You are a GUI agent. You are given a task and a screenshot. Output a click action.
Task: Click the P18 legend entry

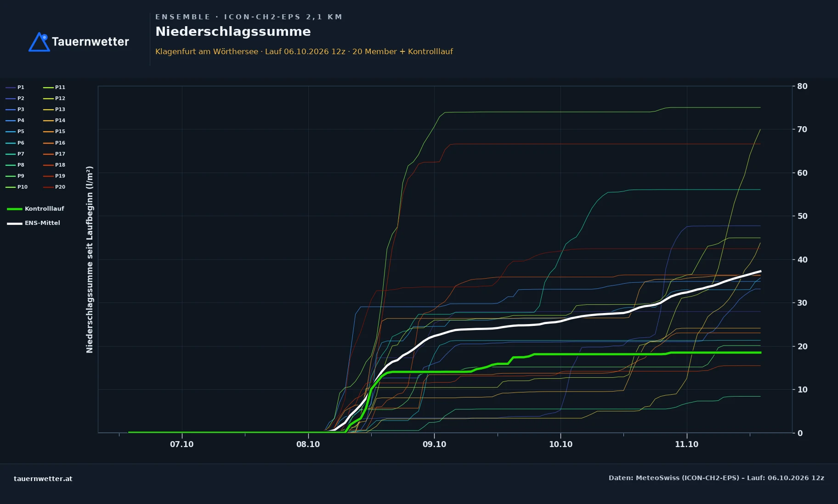[x=54, y=165]
